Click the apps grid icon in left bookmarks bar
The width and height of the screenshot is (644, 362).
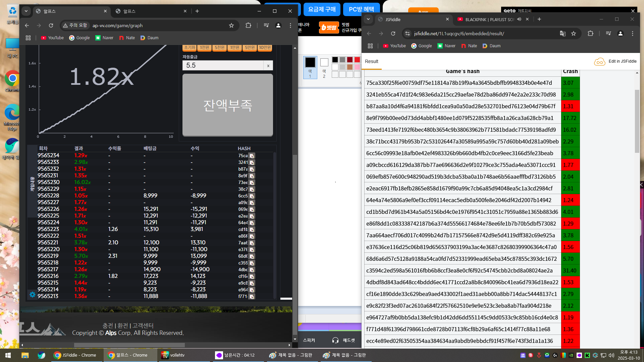click(x=28, y=38)
